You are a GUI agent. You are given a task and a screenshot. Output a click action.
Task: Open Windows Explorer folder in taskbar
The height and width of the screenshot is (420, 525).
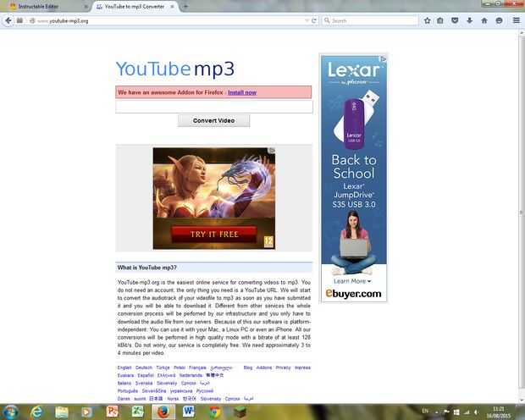62,412
